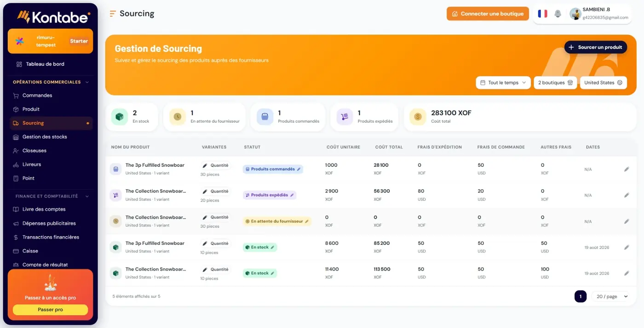The image size is (644, 328).
Task: Go to page 1 in pagination
Action: [x=581, y=297]
